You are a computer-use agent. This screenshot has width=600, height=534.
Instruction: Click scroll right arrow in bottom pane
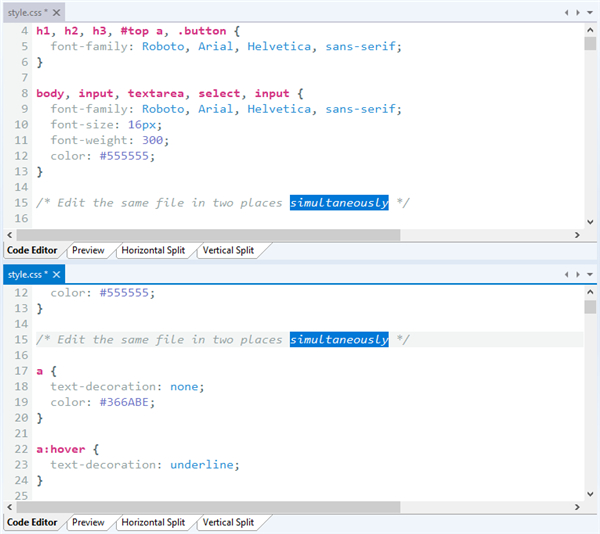577,507
